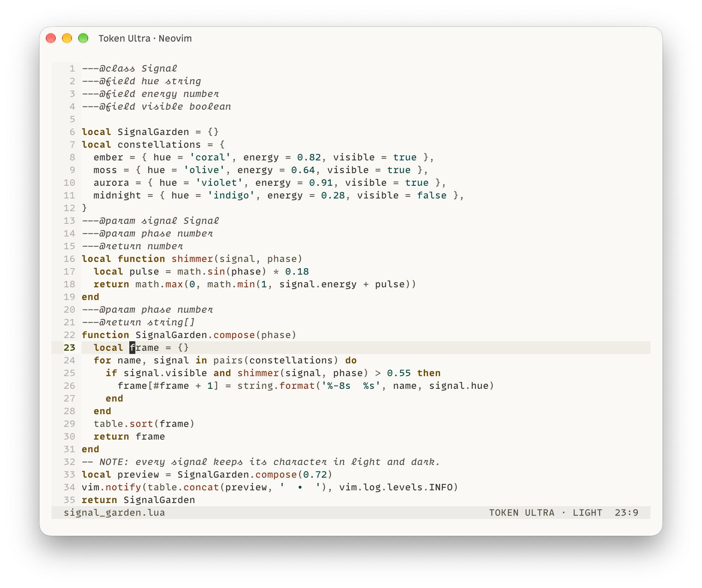Click line number 12 in the gutter
Image resolution: width=702 pixels, height=588 pixels.
click(70, 208)
